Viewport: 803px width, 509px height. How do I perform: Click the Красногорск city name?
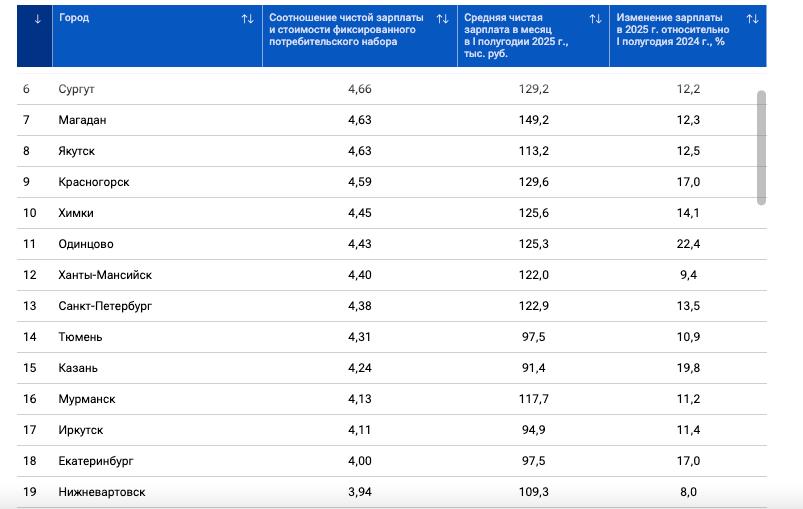94,182
